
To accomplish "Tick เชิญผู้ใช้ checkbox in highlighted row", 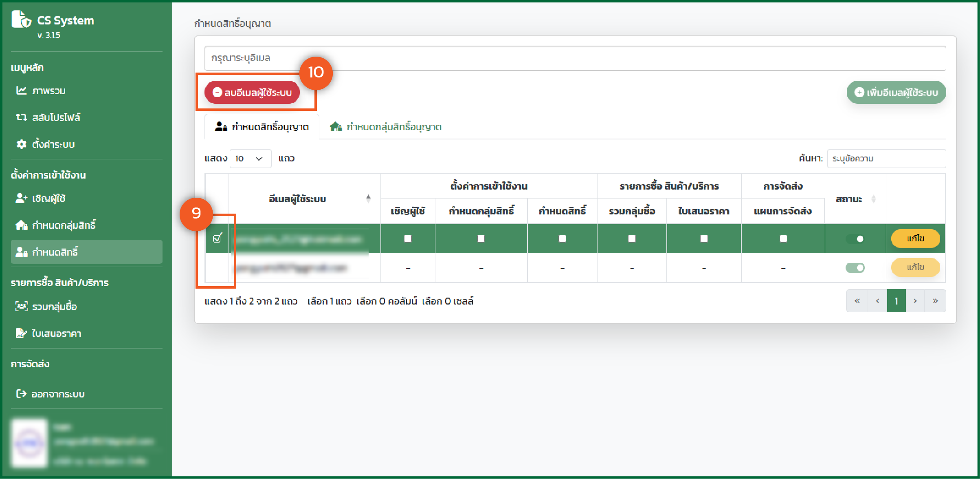I will 407,239.
